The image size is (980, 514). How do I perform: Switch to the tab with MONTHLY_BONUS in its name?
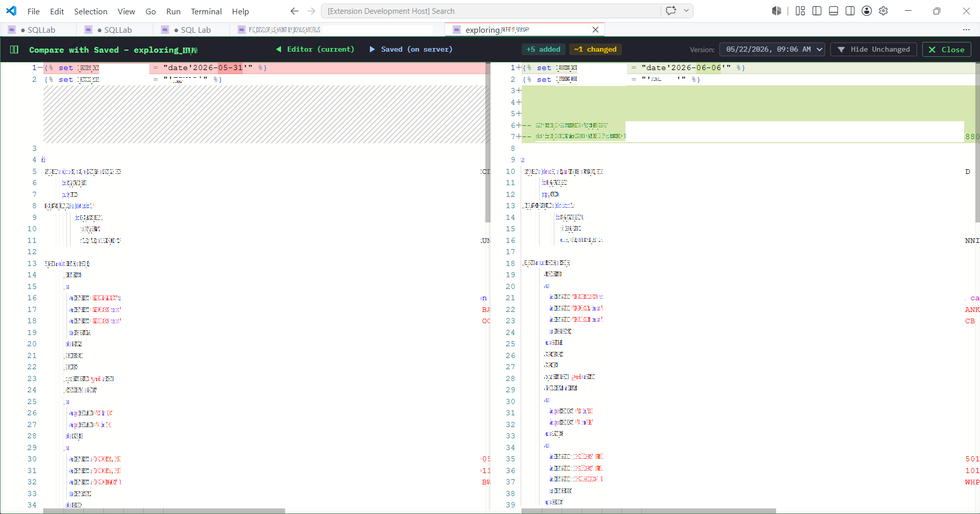[x=337, y=30]
